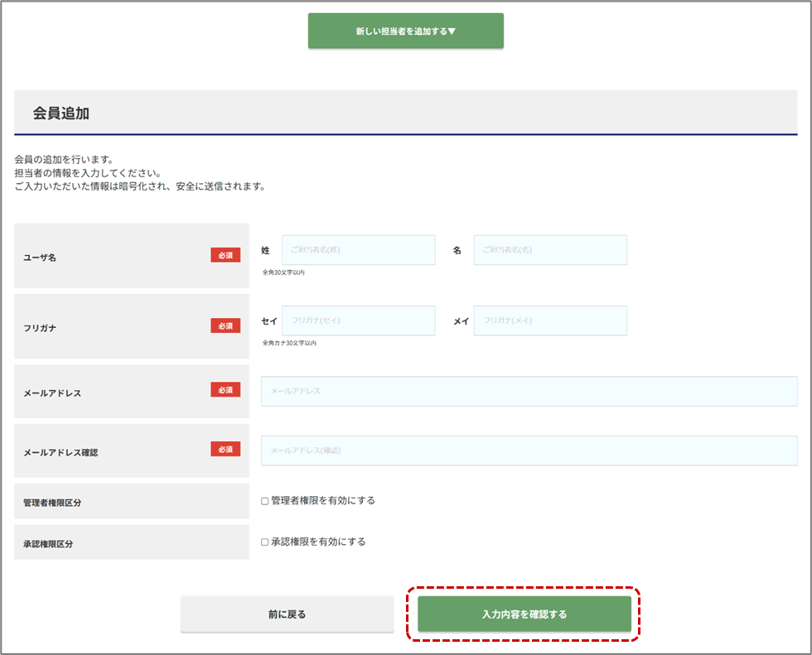
Task: Click the フリガナ row label
Action: point(41,328)
